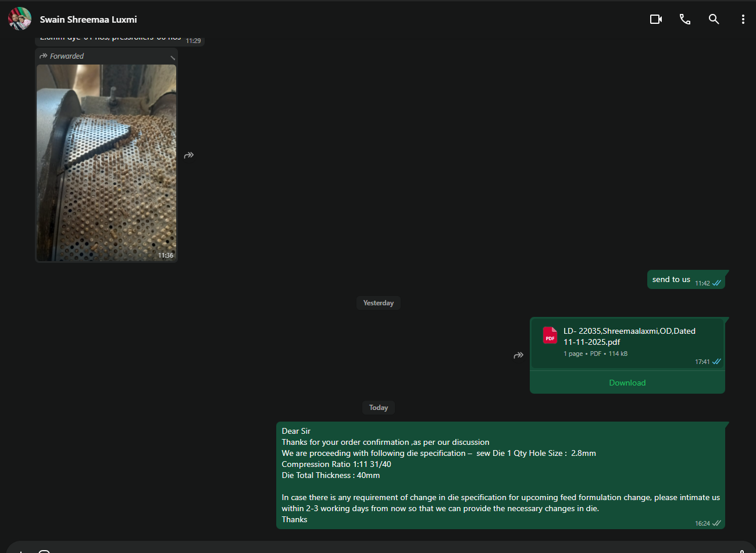
Task: Start a voice call using phone icon
Action: (685, 19)
